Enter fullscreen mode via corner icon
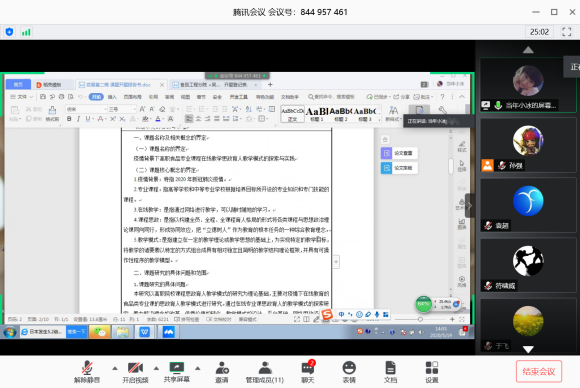Viewport: 580px width, 388px height. 566,32
